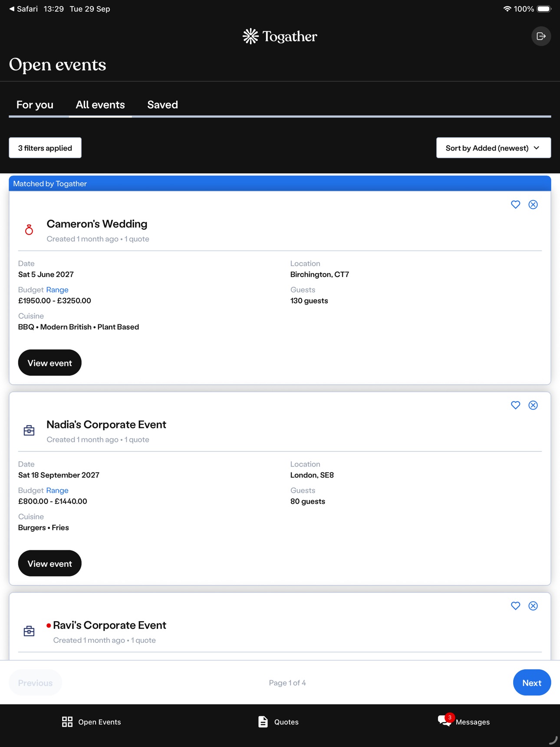The width and height of the screenshot is (560, 747).
Task: Tap the logout icon in the header
Action: (541, 36)
